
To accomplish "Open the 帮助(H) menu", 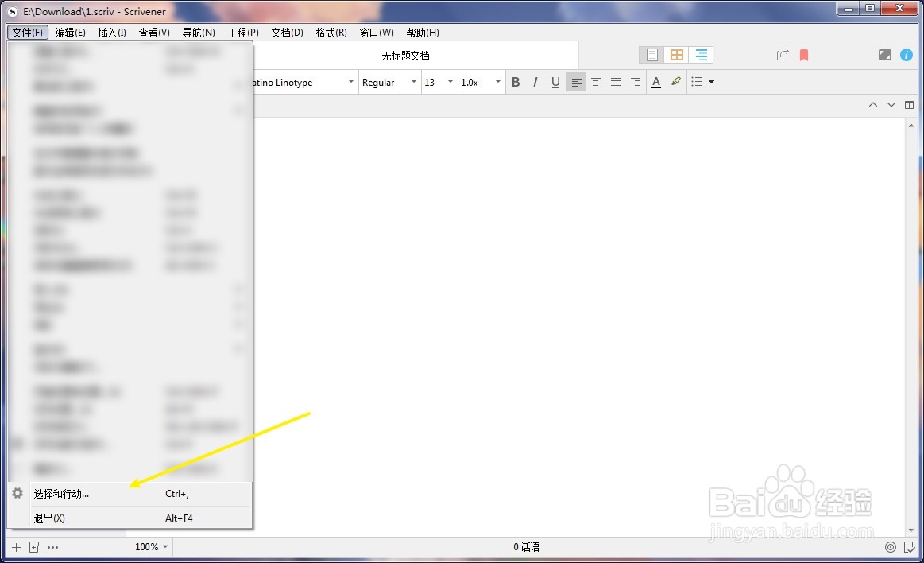I will [422, 33].
